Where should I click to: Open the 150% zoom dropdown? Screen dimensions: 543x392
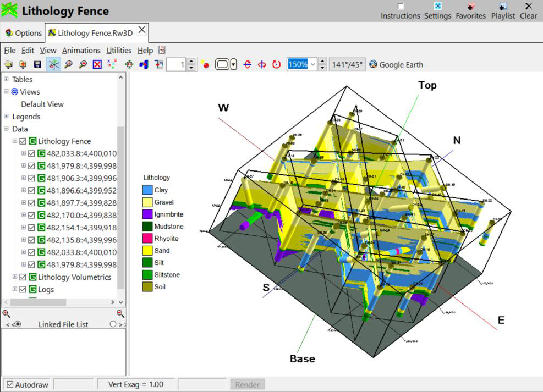[313, 64]
